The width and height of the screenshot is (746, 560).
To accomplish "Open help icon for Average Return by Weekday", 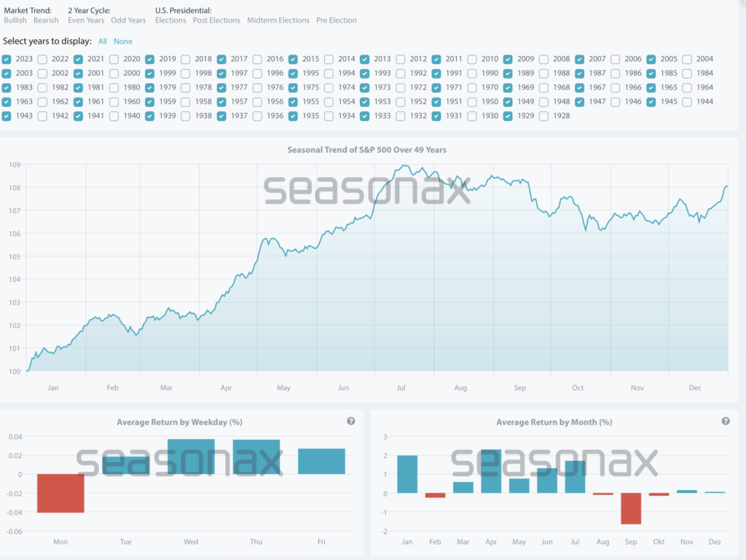I will click(x=351, y=421).
